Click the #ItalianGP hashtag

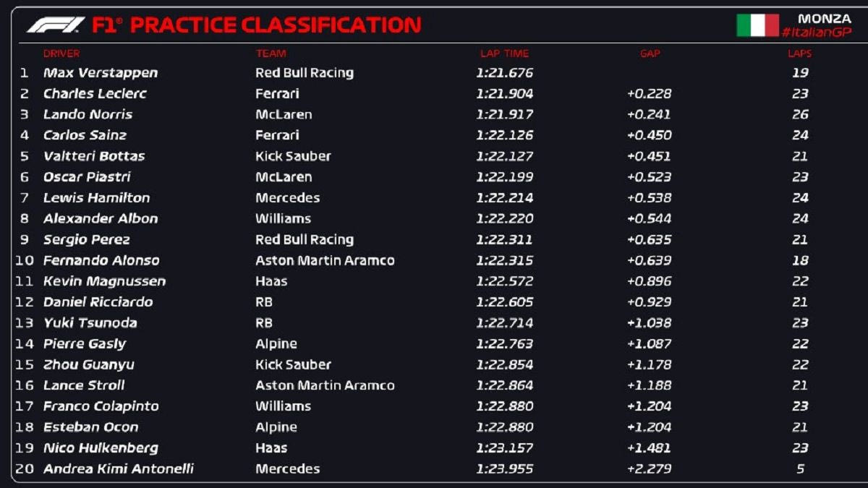click(816, 33)
